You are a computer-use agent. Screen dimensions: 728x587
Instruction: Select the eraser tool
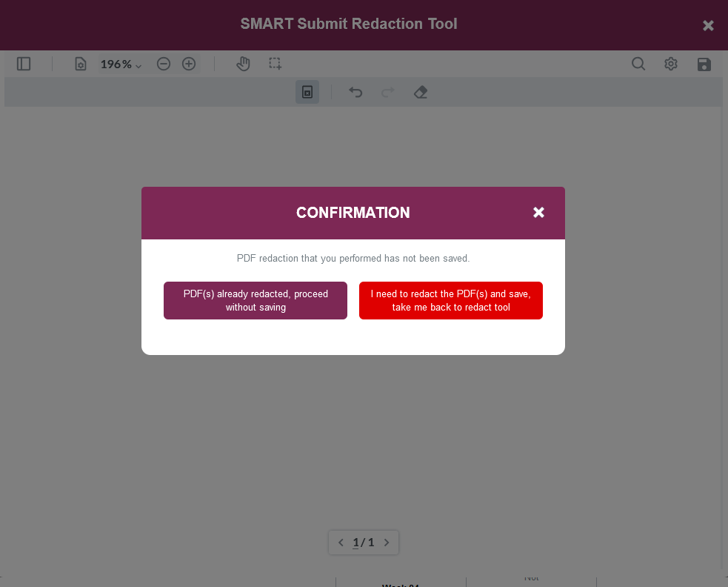click(420, 92)
